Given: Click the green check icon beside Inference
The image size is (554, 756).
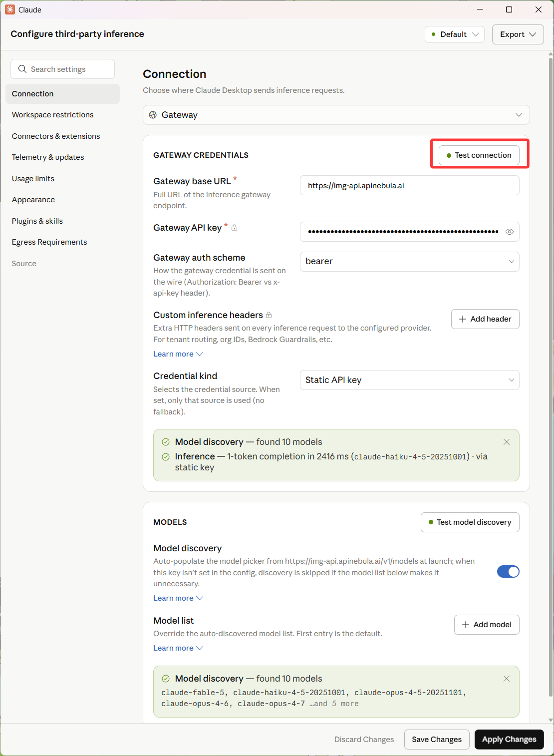Looking at the screenshot, I should click(166, 456).
